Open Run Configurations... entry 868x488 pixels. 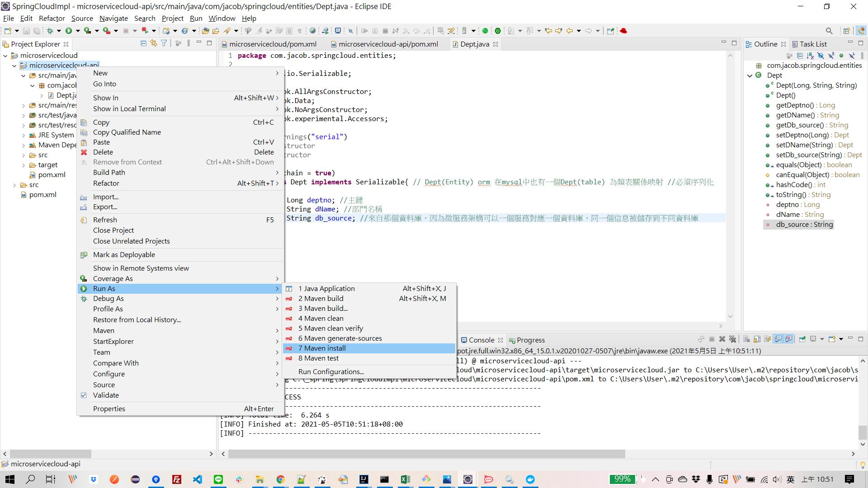368,371
